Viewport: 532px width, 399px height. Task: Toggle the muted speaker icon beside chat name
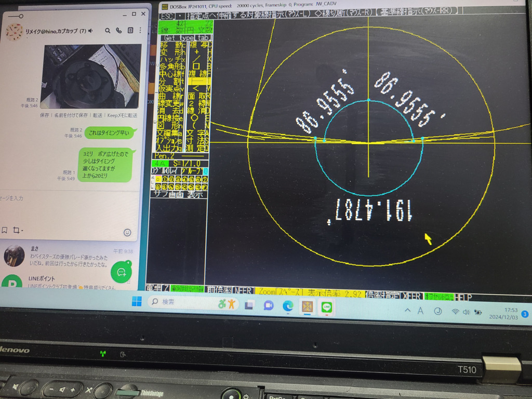click(x=90, y=31)
